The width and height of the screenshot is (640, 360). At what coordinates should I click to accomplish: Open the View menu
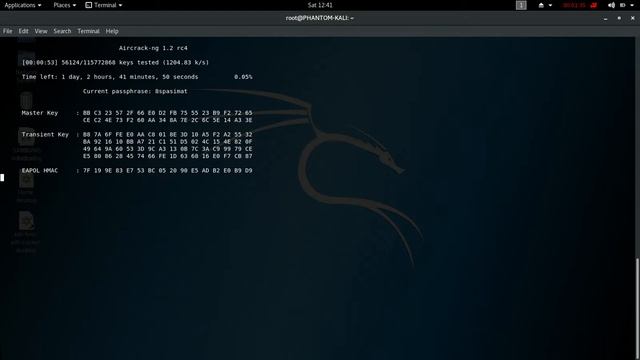pyautogui.click(x=41, y=31)
